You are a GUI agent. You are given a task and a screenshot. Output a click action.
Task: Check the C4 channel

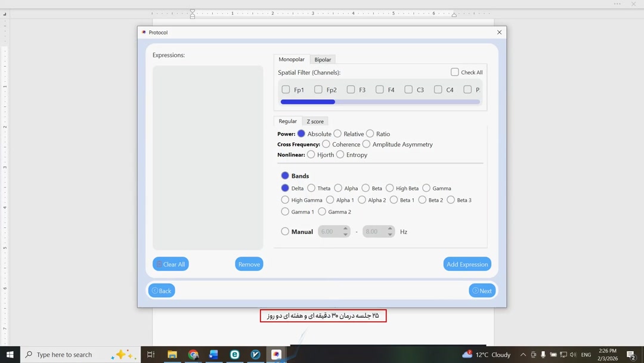coord(438,89)
